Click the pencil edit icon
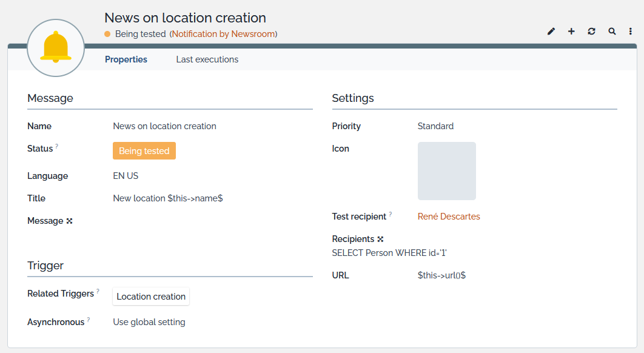Screen dimensions: 644x353 (551, 32)
